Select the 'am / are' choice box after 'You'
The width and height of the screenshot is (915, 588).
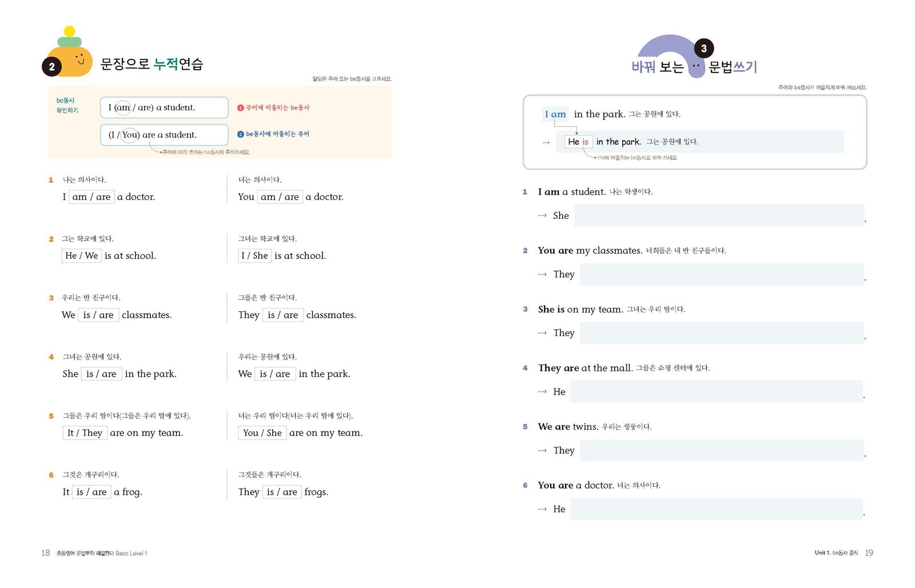pos(280,197)
